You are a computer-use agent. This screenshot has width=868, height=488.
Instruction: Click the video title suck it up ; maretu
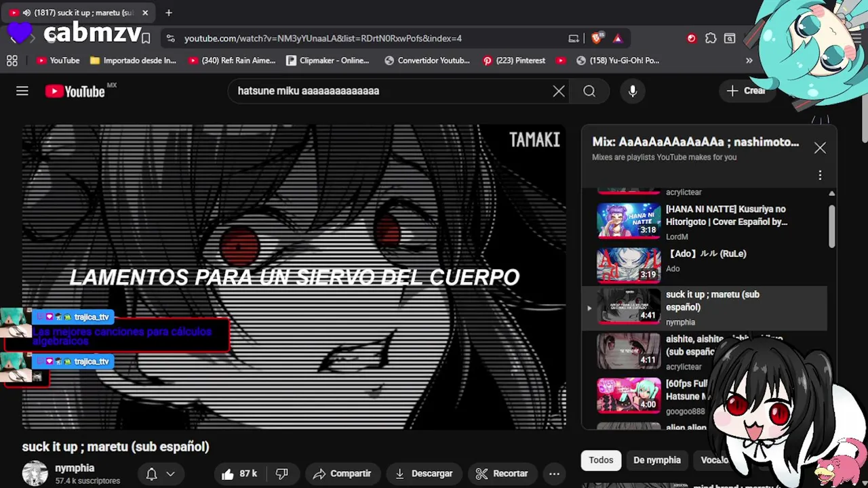(116, 447)
